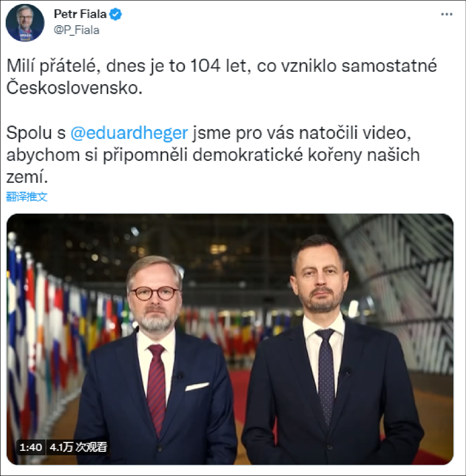This screenshot has height=476, width=466.
Task: Click the word Československo in the tweet
Action: pos(75,88)
